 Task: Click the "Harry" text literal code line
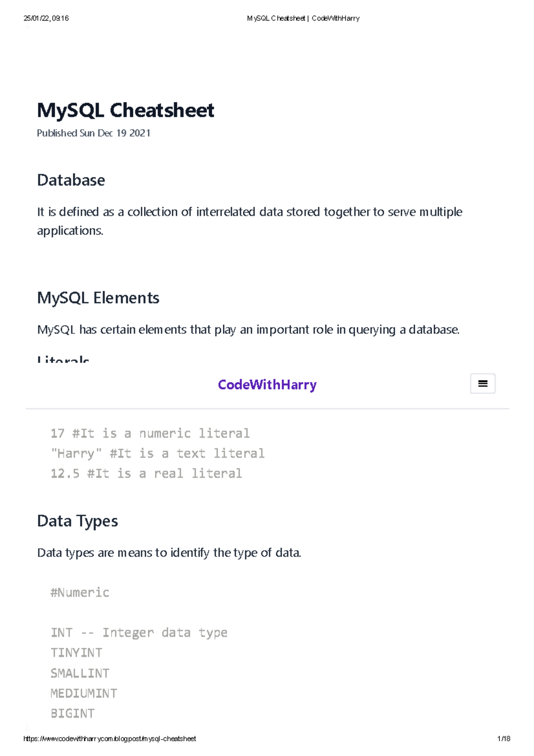pyautogui.click(x=158, y=453)
